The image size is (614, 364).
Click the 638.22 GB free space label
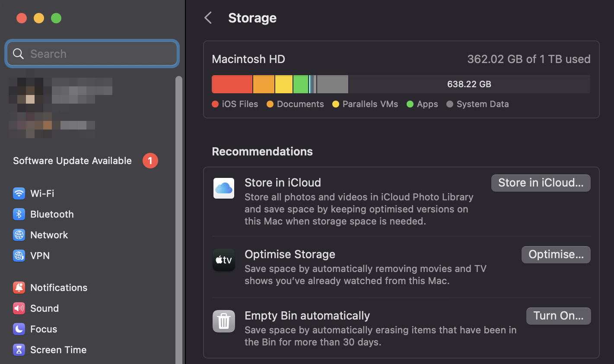click(x=469, y=84)
